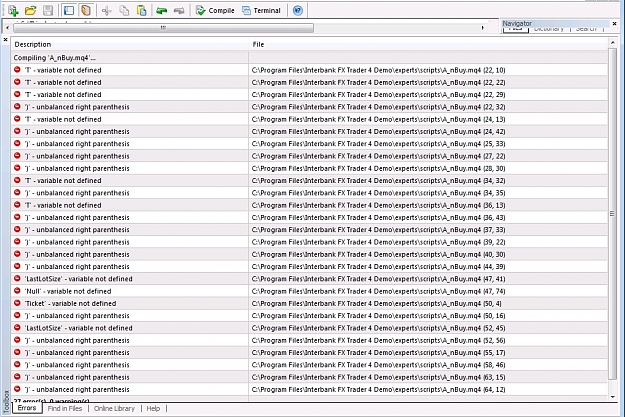This screenshot has width=625, height=417.
Task: Click the Description column header
Action: tap(130, 44)
